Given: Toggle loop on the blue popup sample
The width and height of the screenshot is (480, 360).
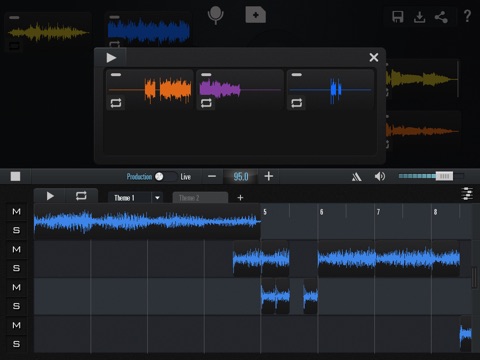Looking at the screenshot, I should (296, 103).
